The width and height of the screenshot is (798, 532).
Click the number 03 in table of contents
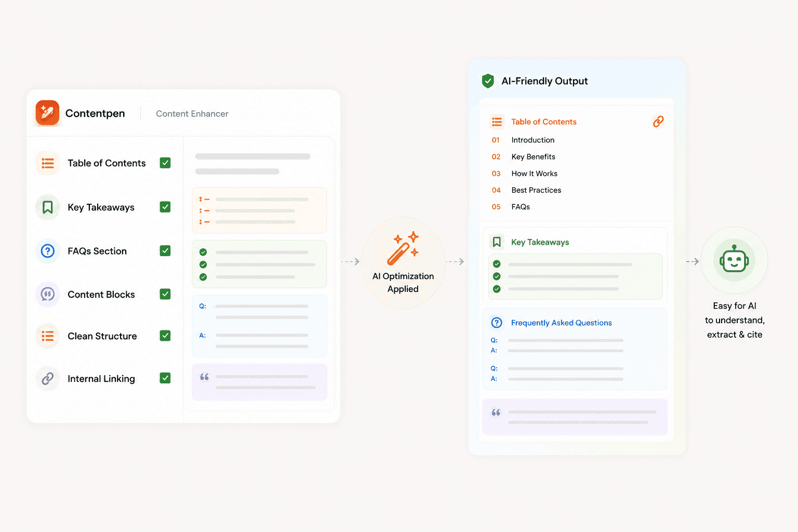(x=496, y=174)
